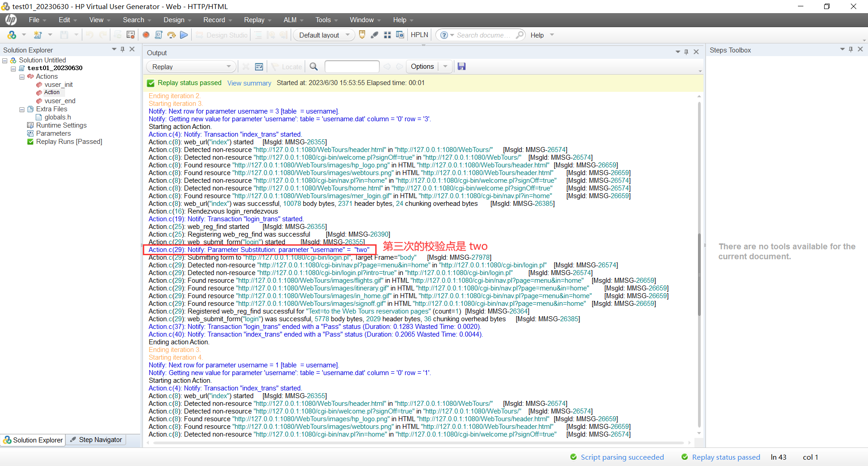Image resolution: width=868 pixels, height=466 pixels.
Task: Click the magnifier icon in document search
Action: 520,35
